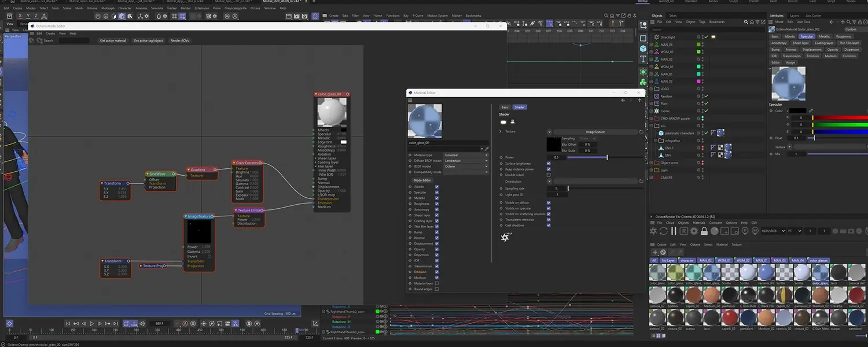Enable the Double sided checkbox
868x347 pixels.
coord(549,175)
